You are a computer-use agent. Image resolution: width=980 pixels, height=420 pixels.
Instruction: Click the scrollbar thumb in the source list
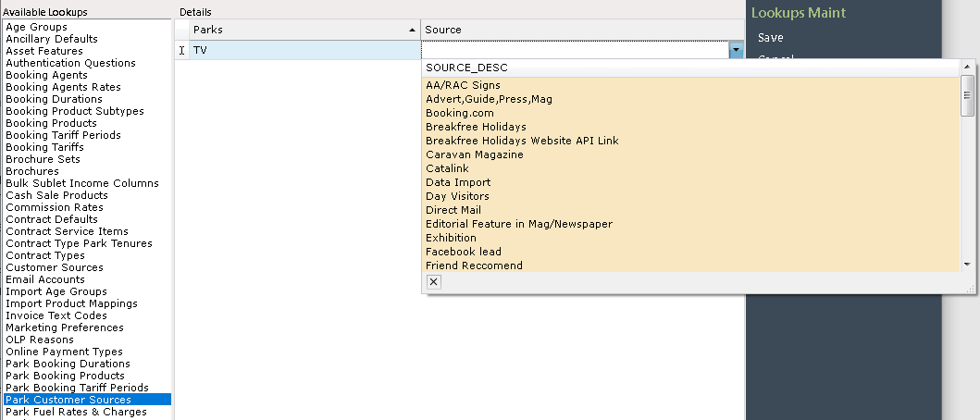(967, 95)
